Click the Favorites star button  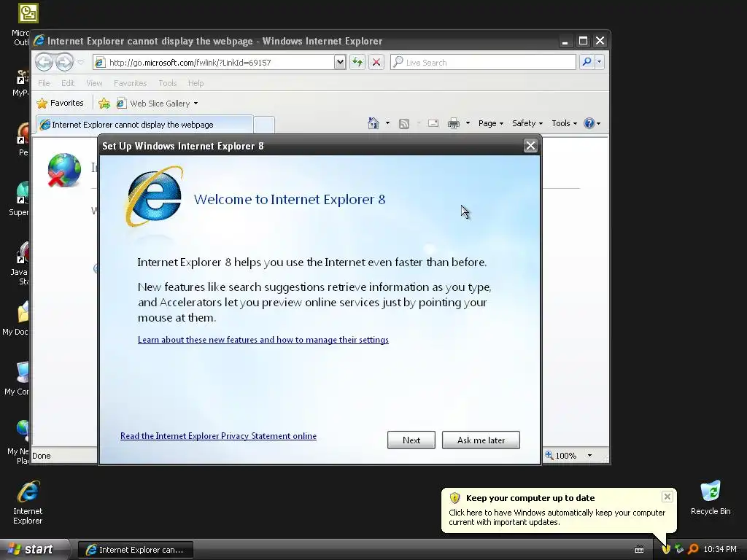click(60, 103)
